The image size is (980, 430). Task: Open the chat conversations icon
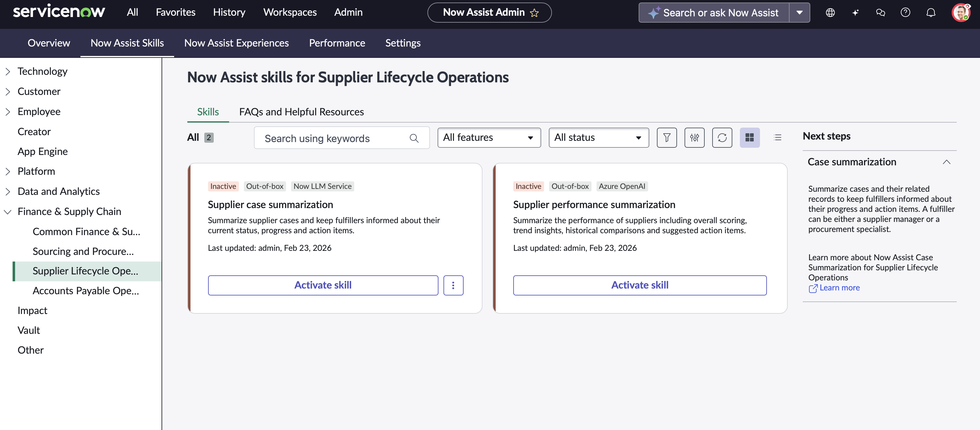(x=880, y=13)
